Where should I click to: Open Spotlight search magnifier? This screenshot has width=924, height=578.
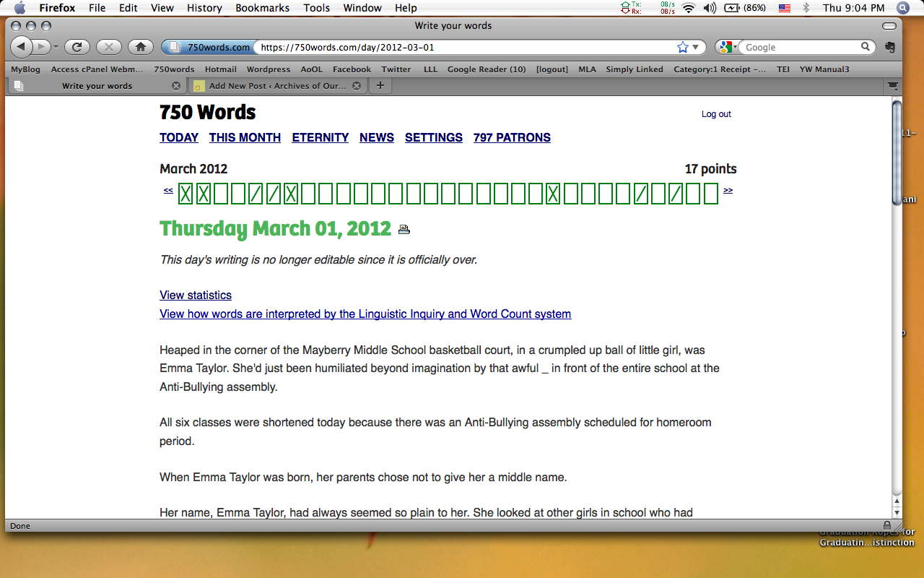902,8
